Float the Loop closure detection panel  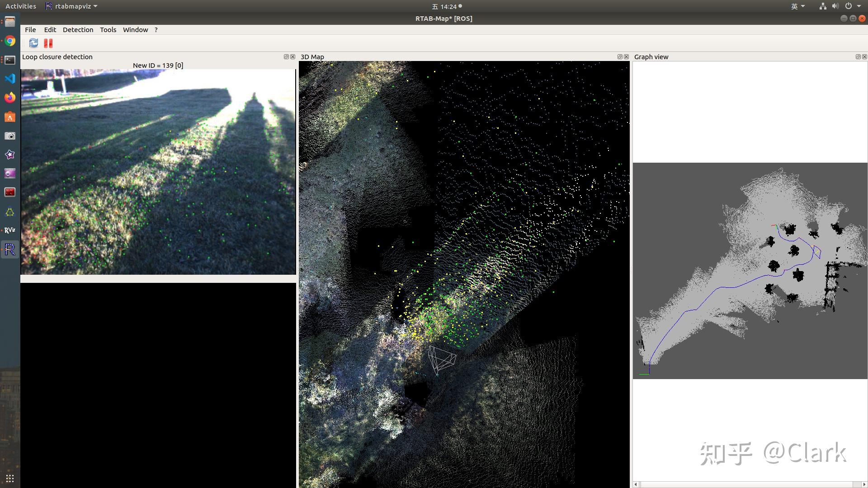pyautogui.click(x=286, y=57)
